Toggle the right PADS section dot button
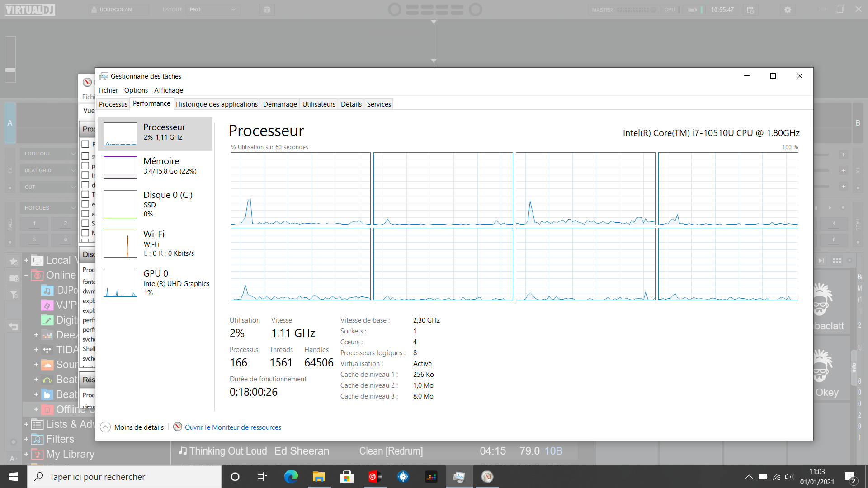868x488 pixels. pyautogui.click(x=858, y=242)
